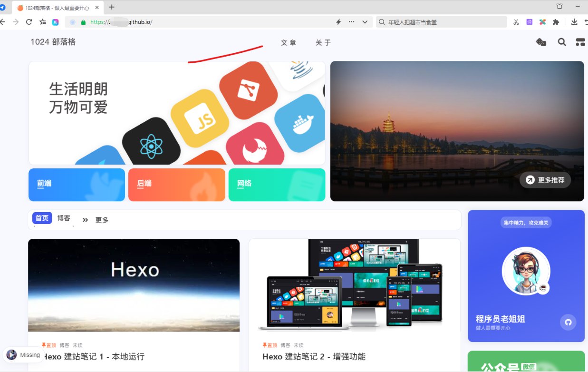Expand the address bar dropdown chevron

[x=365, y=22]
